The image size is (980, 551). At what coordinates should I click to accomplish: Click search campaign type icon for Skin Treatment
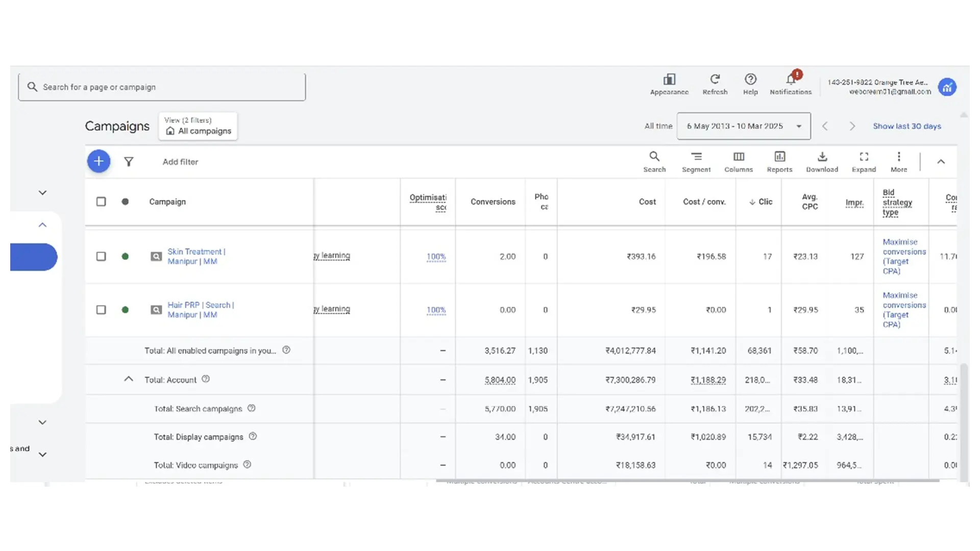point(156,256)
